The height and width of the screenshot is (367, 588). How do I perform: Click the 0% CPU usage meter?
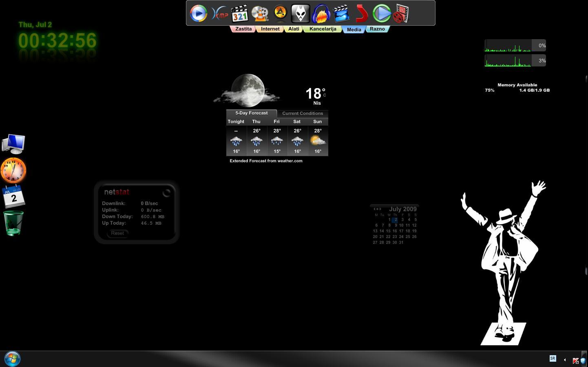pos(515,45)
